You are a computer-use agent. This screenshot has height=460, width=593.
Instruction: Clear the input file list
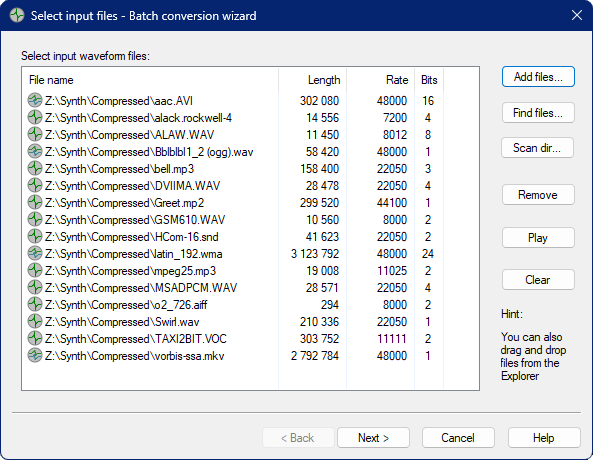538,280
